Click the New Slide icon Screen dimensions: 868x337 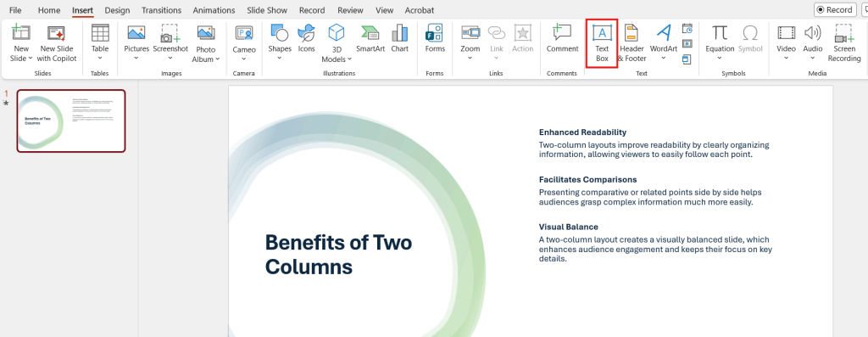pyautogui.click(x=21, y=33)
